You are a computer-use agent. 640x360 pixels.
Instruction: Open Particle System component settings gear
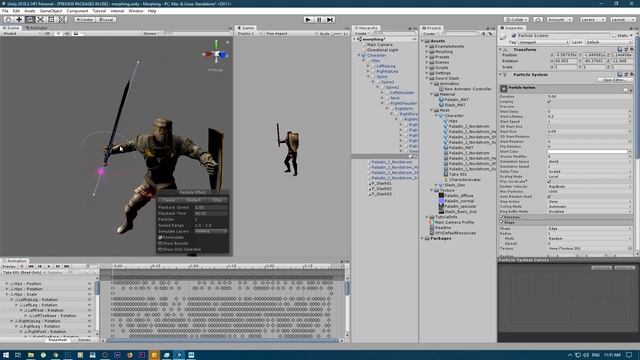point(632,75)
